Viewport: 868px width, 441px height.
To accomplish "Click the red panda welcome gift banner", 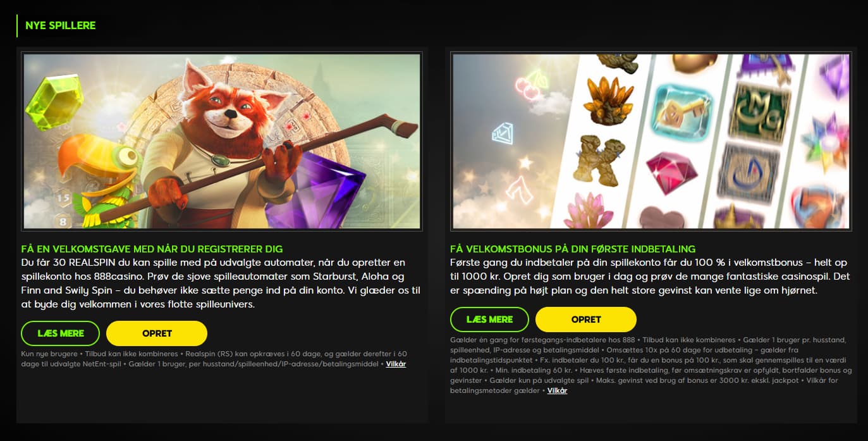I will [x=222, y=141].
